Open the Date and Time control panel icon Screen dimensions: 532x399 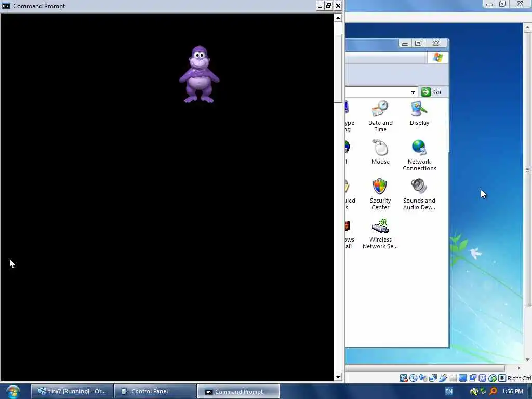[380, 116]
